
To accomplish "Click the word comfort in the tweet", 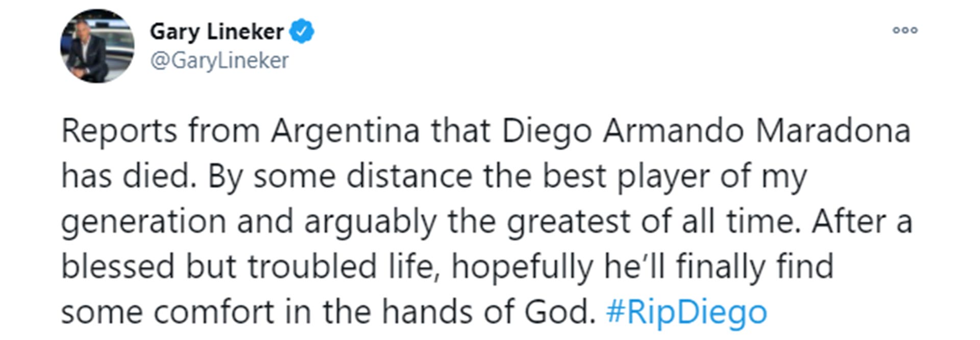I will pos(214,312).
